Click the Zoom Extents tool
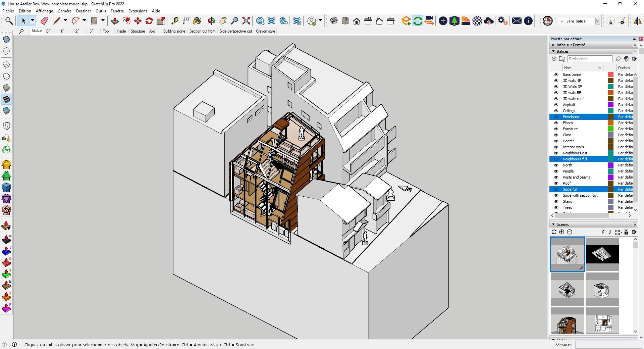 (246, 21)
